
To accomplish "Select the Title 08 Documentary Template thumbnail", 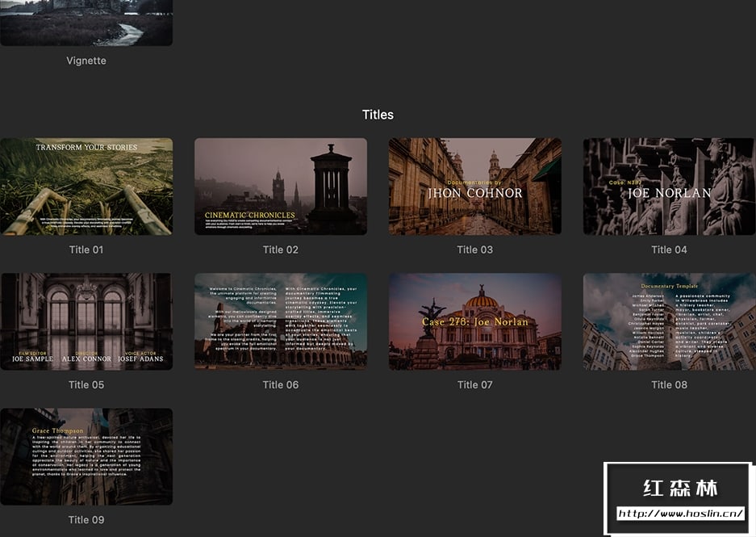I will click(669, 322).
